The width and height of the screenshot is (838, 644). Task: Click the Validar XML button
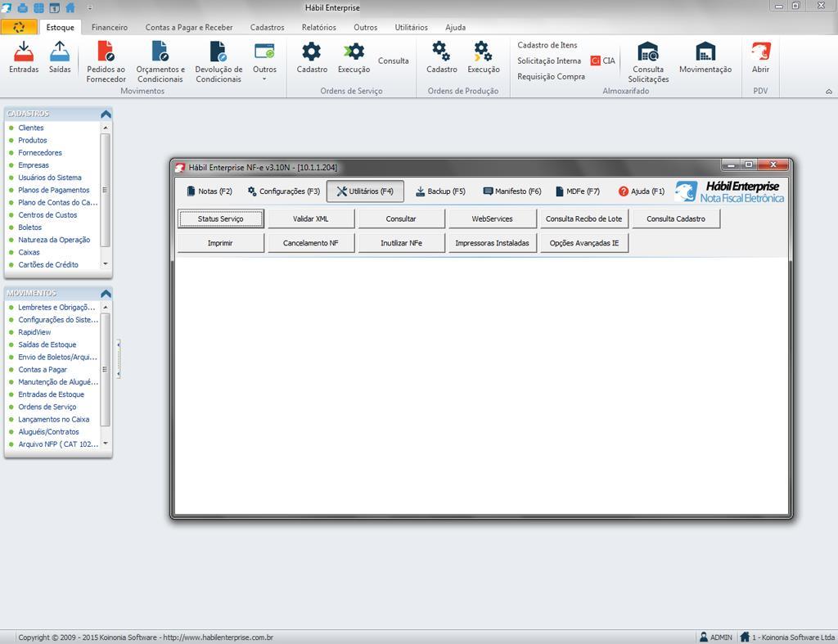[x=310, y=218]
